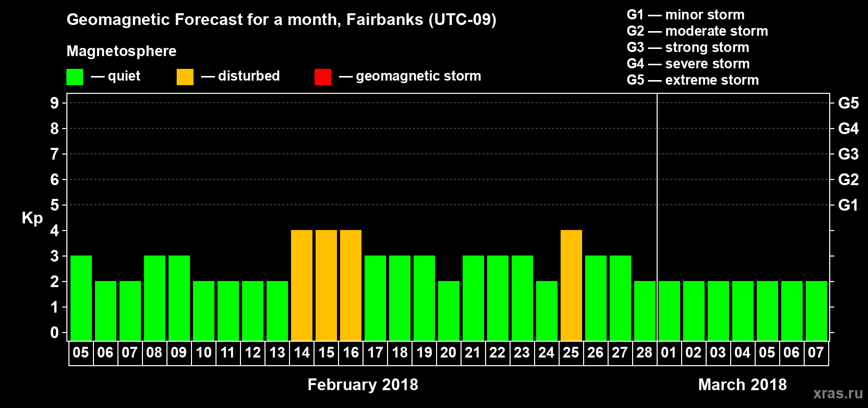The image size is (868, 408).
Task: Click the green bar for March 07
Action: click(x=816, y=311)
